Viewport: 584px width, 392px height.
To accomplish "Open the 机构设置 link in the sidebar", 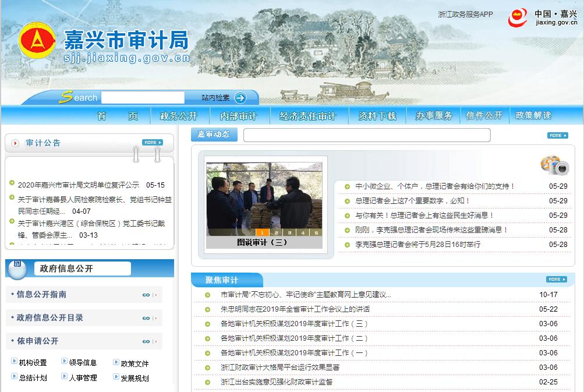I will tap(33, 363).
